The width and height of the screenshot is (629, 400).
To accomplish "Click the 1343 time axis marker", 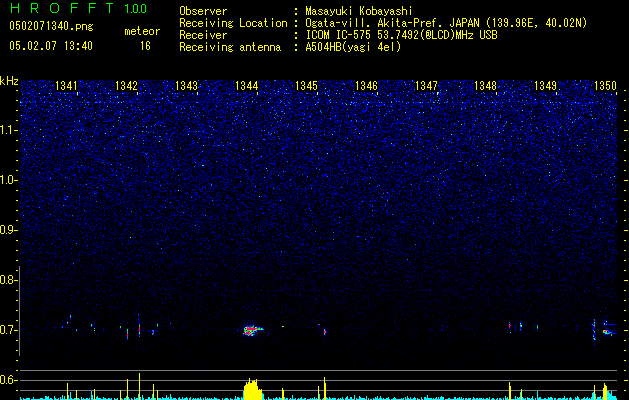I will point(187,85).
